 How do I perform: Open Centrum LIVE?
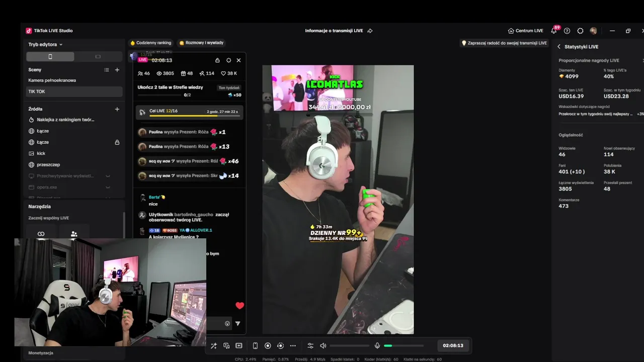click(x=525, y=31)
